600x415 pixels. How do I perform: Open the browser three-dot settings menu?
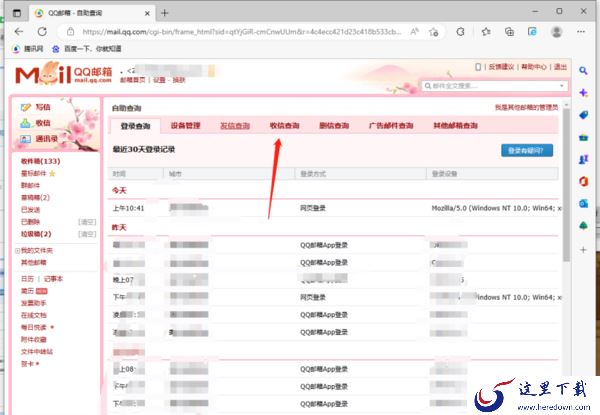point(581,32)
